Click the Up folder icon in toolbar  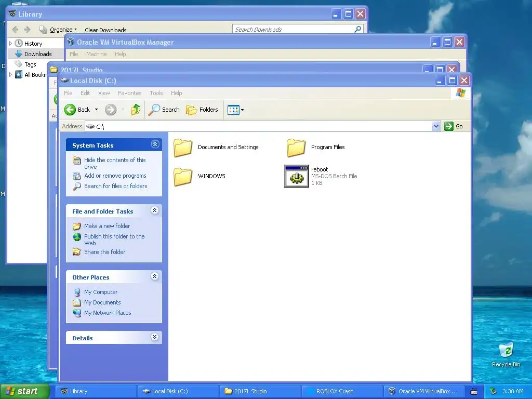pyautogui.click(x=136, y=110)
